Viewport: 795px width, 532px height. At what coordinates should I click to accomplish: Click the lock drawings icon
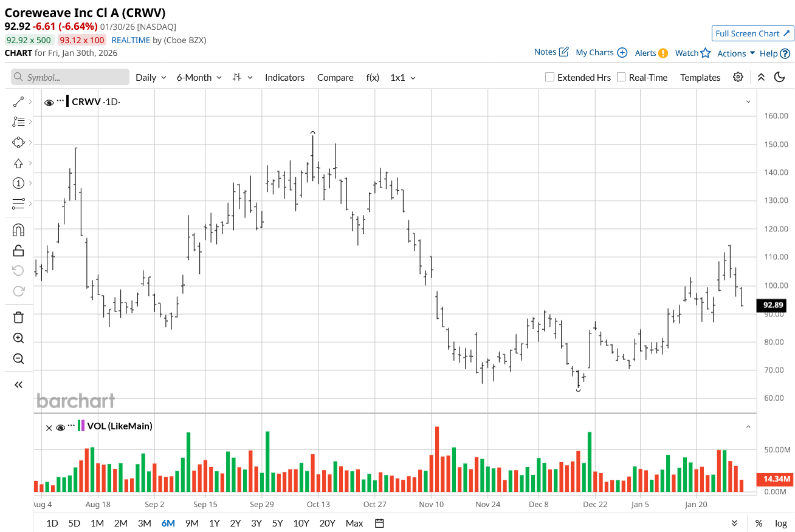click(18, 250)
